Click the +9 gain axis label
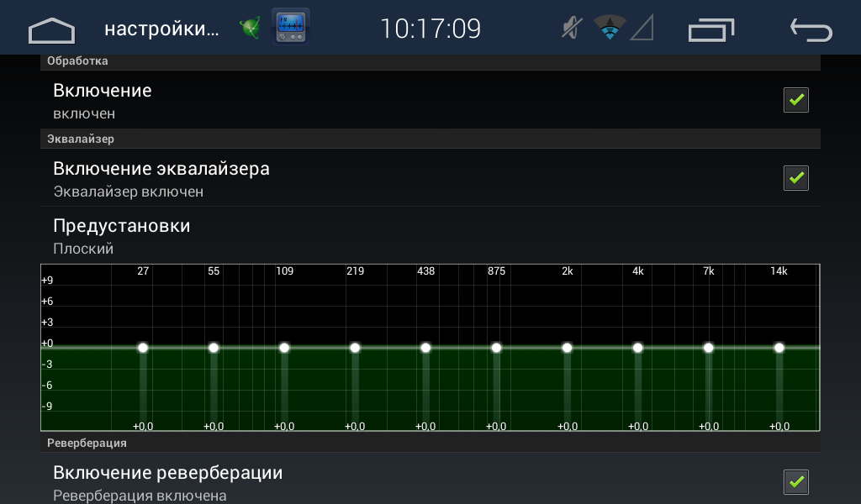Image resolution: width=861 pixels, height=504 pixels. 47,281
